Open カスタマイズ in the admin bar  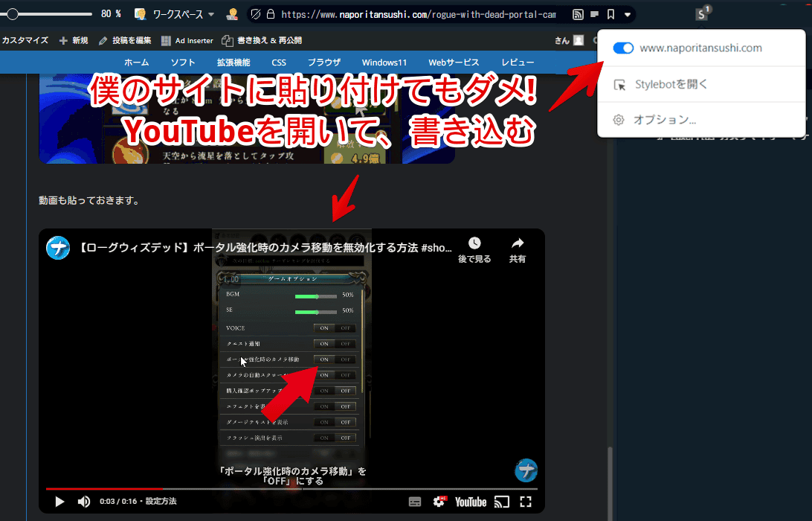click(25, 40)
